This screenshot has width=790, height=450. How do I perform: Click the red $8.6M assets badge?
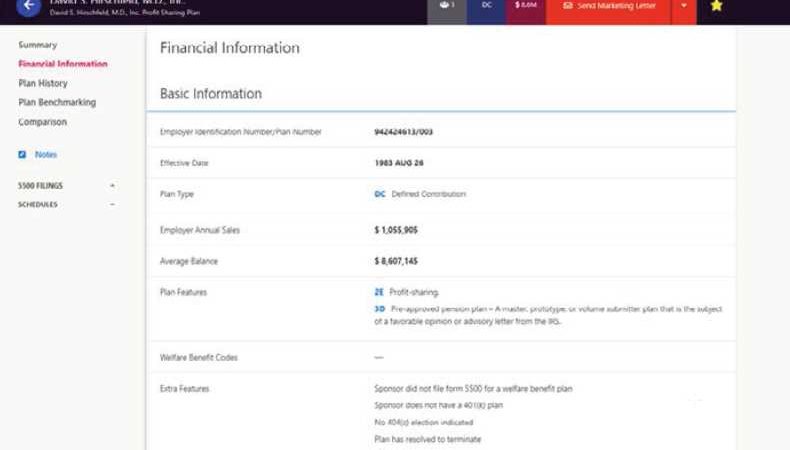coord(525,6)
